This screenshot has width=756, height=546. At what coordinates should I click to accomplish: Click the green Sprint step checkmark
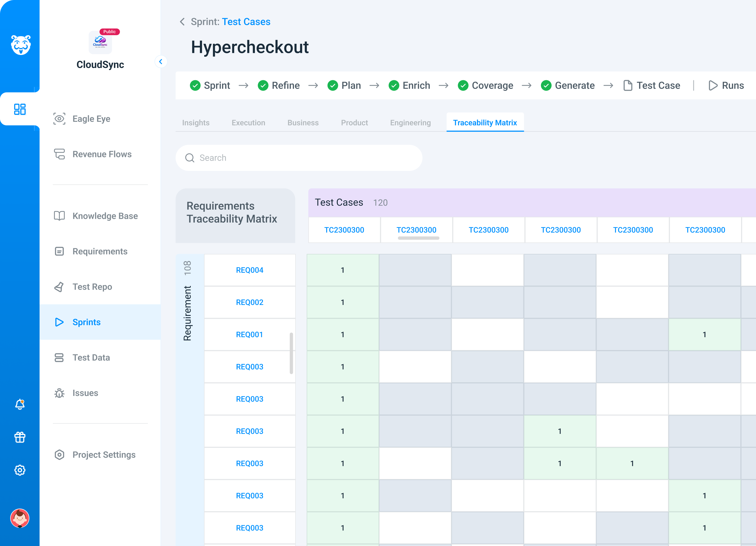(195, 85)
